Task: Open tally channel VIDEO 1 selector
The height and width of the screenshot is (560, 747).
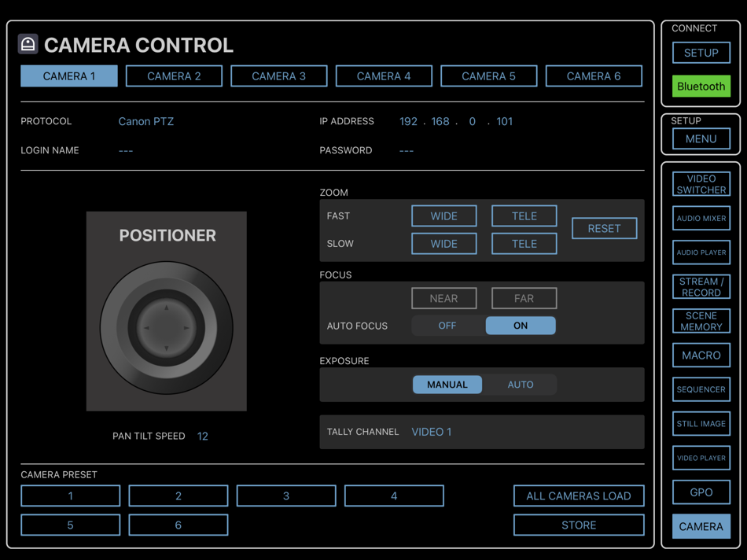Action: pos(431,432)
